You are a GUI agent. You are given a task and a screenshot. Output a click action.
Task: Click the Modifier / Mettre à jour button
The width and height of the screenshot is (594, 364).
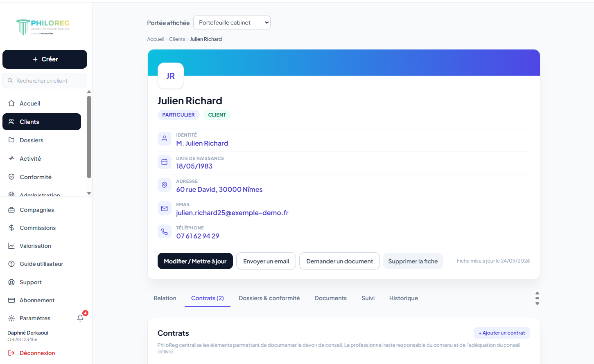tap(195, 261)
